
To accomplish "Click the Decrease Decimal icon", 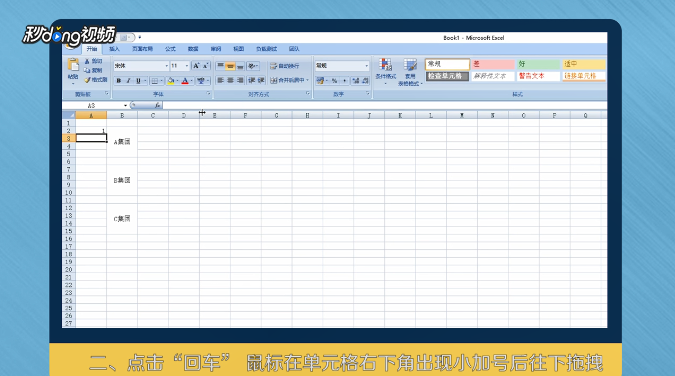I will click(x=365, y=81).
